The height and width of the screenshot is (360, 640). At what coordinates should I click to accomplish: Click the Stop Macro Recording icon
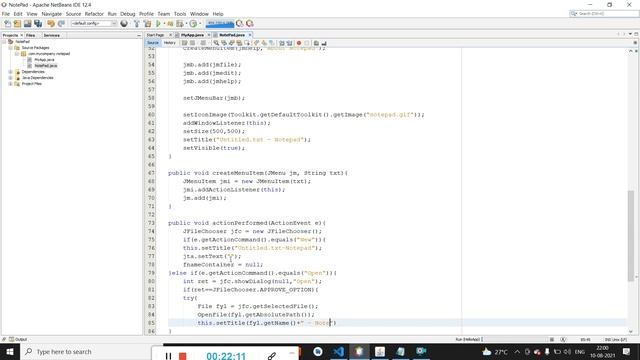click(307, 43)
